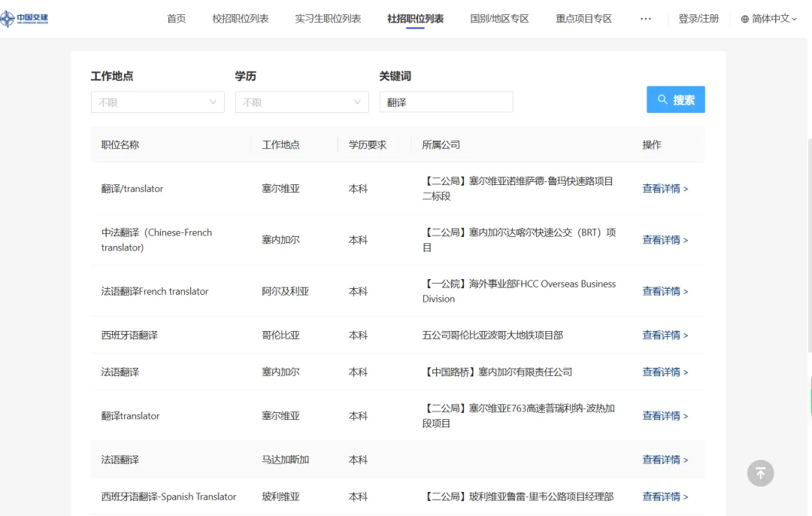Click company 【一公院】海外事业部FHCC Overseas Business Division
The width and height of the screenshot is (812, 516).
coord(519,291)
